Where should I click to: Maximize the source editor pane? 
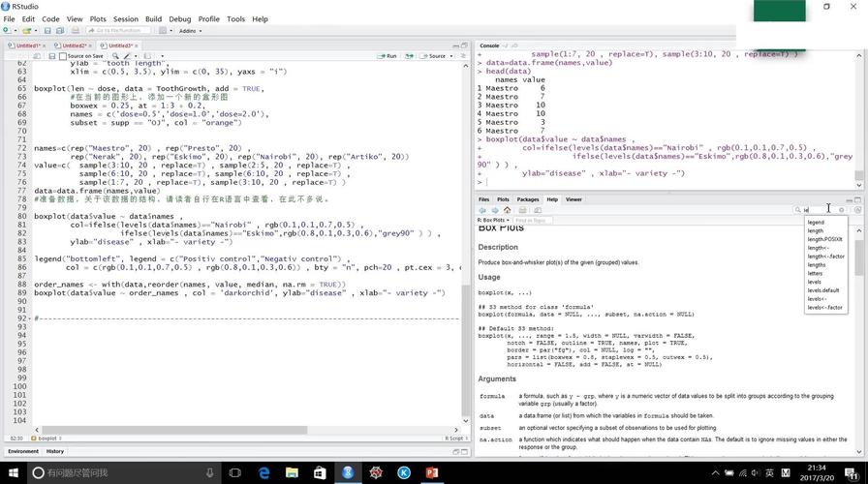pyautogui.click(x=464, y=45)
